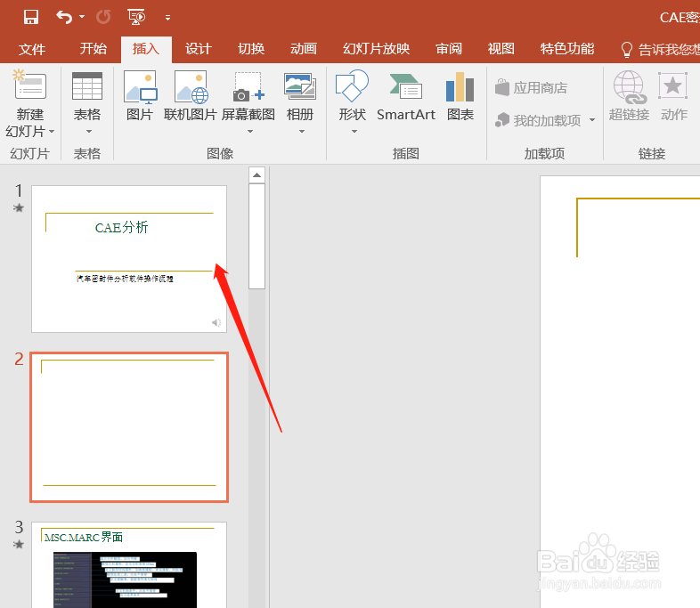The image size is (700, 608).
Task: Click the 屏幕截图 screenshot icon
Action: pos(248,87)
